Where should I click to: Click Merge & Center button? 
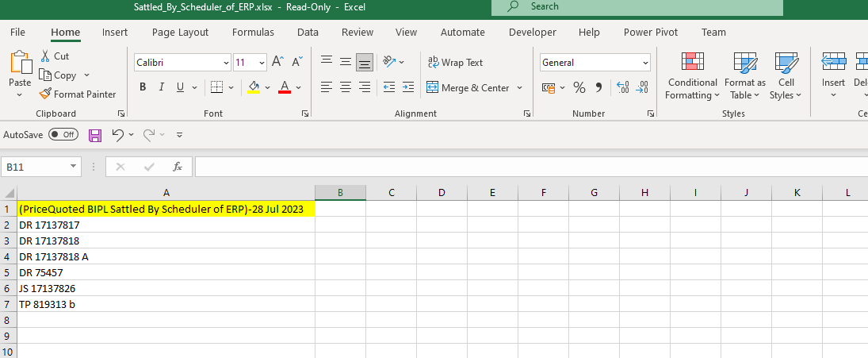pos(468,87)
